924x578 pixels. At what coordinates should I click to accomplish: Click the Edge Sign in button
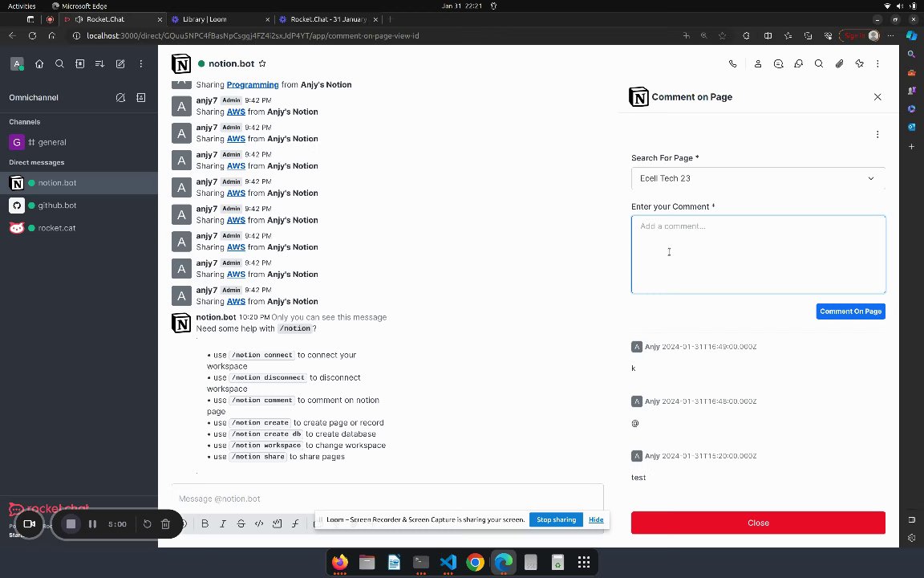[x=860, y=36]
